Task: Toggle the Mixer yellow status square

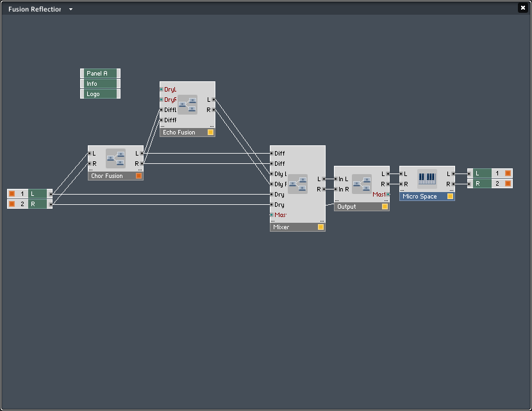Action: 320,227
